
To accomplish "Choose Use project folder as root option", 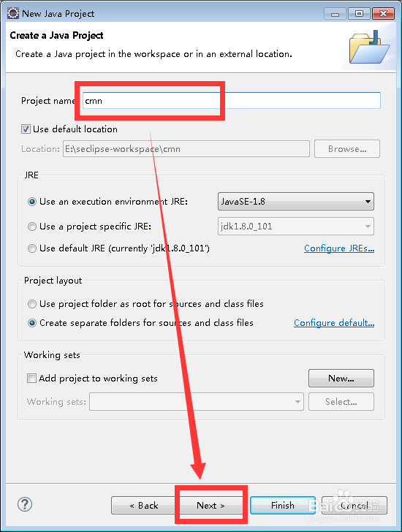I will pyautogui.click(x=32, y=304).
